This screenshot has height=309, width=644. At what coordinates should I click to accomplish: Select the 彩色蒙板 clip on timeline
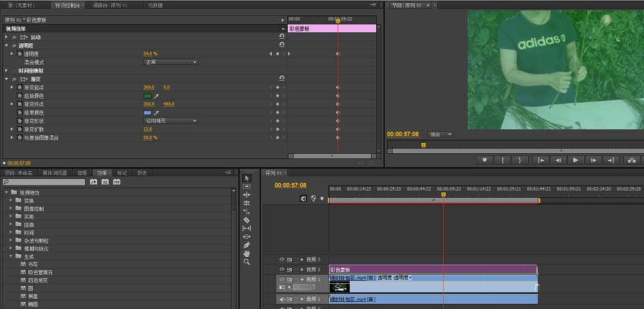(433, 270)
